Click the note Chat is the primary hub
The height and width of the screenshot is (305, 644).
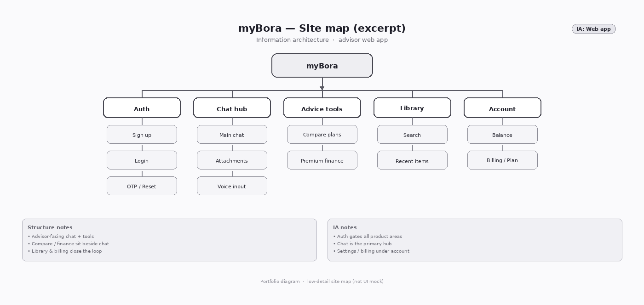tap(362, 243)
